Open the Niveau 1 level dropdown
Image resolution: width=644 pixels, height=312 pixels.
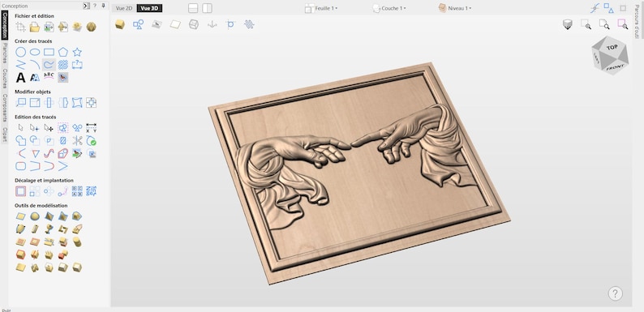(x=455, y=8)
